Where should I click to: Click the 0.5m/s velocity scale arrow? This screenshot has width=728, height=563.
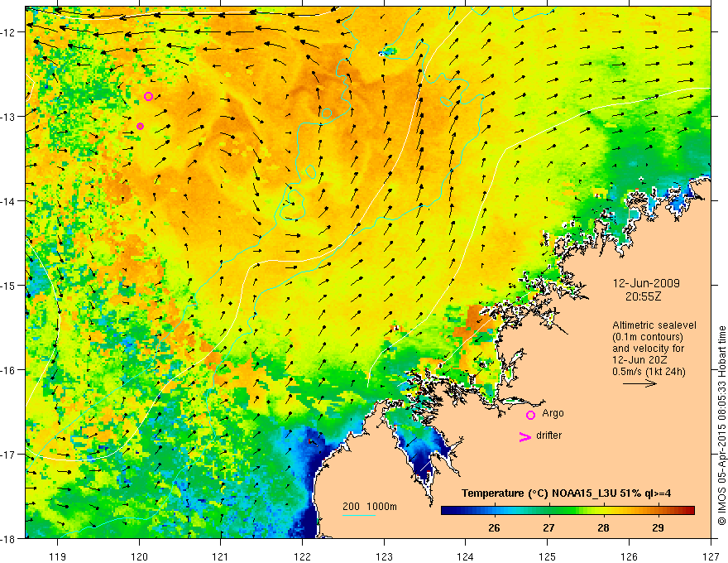coord(639,383)
